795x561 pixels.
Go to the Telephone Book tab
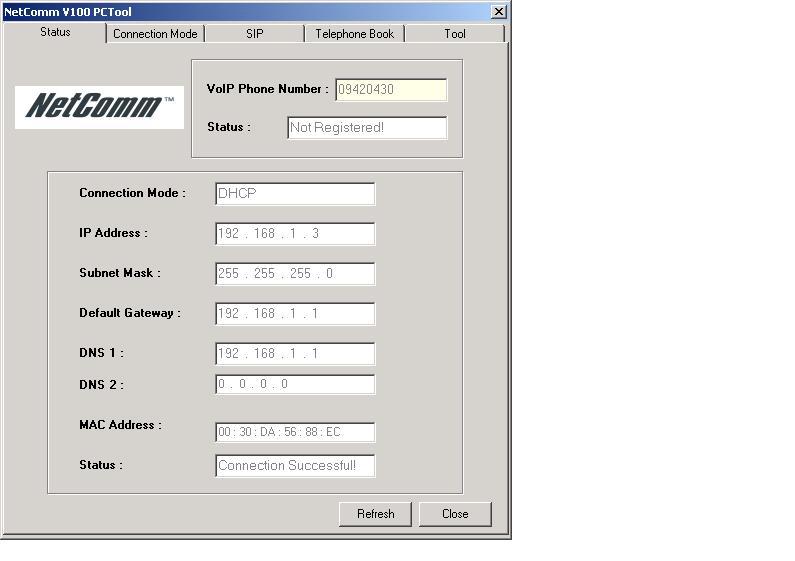click(x=354, y=33)
